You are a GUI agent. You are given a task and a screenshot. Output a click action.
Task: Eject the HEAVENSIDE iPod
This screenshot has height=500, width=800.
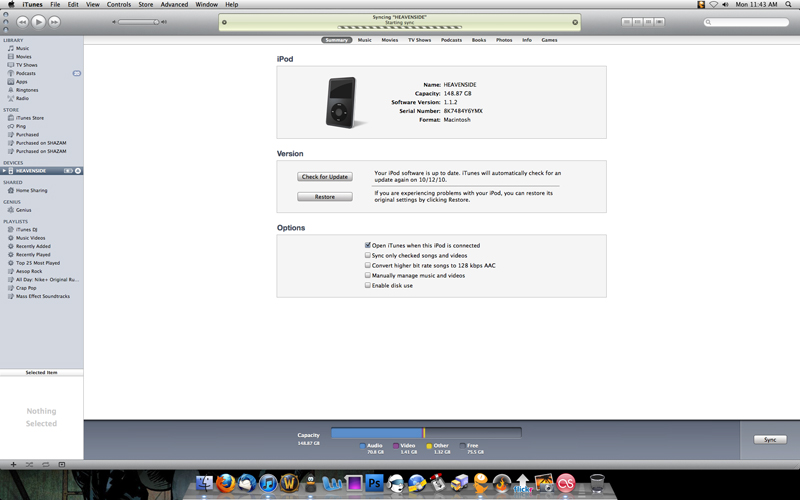78,171
